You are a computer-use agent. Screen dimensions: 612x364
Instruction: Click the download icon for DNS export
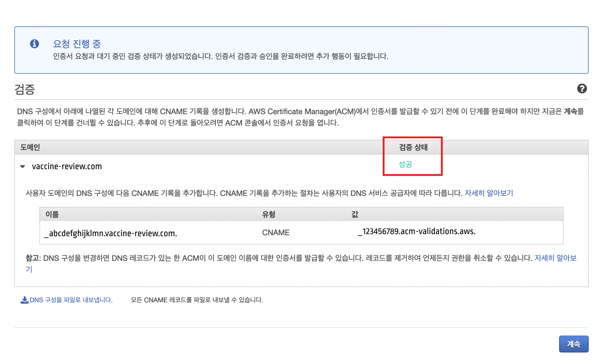24,300
